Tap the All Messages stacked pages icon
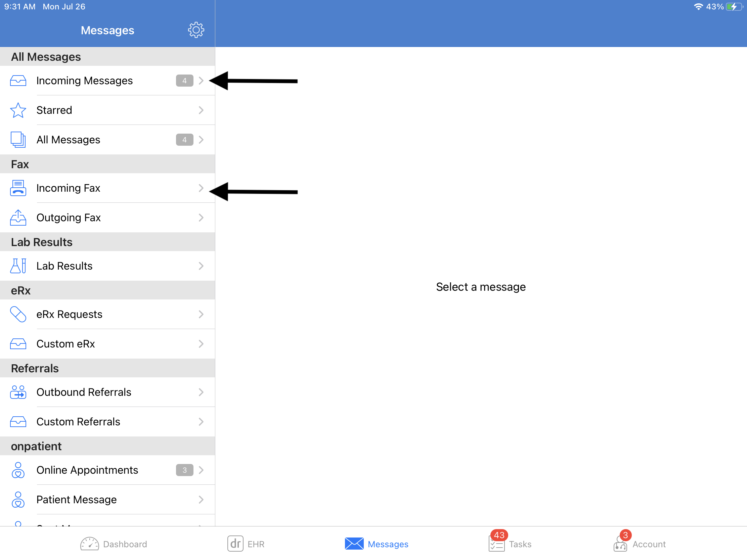 coord(18,139)
